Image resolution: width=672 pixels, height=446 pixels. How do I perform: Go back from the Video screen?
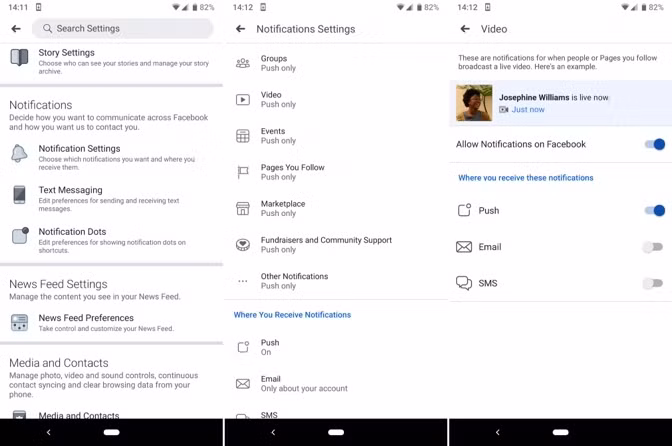coord(465,29)
